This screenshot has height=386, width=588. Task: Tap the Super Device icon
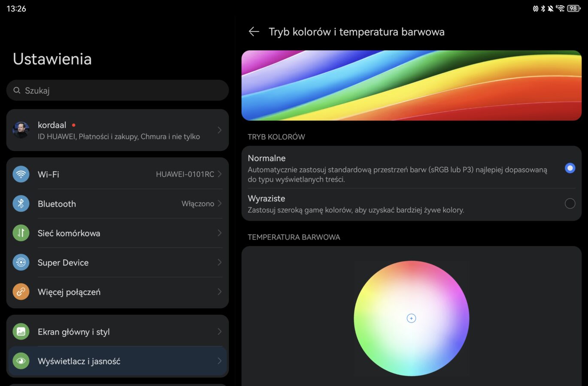tap(21, 262)
